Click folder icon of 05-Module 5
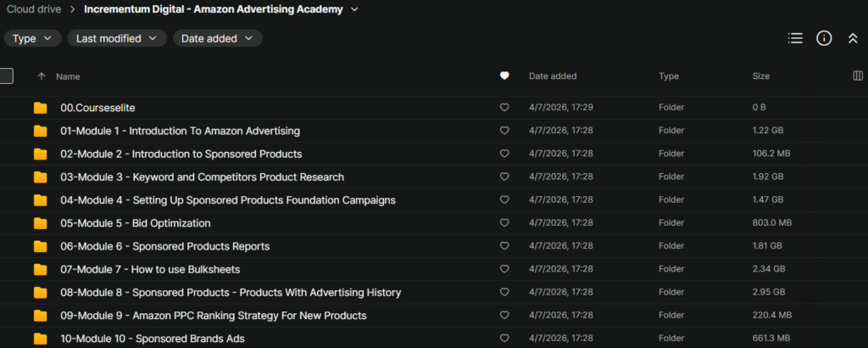The image size is (868, 348). click(41, 223)
